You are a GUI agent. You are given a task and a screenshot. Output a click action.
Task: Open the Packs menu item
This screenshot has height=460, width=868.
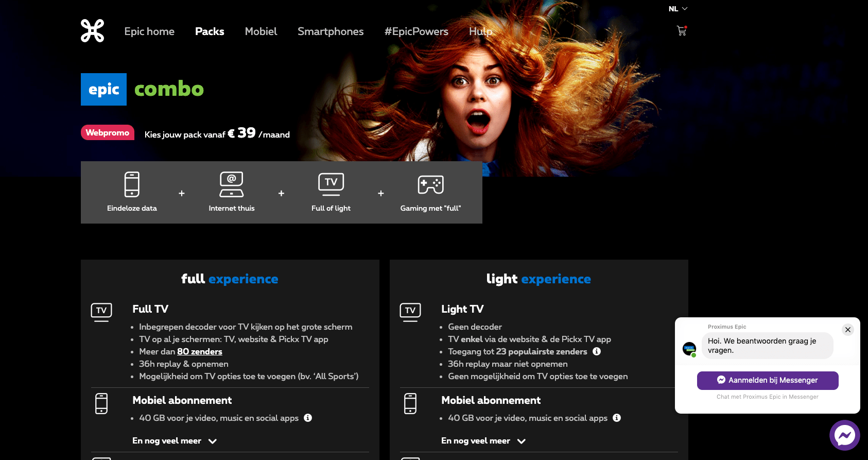point(210,31)
